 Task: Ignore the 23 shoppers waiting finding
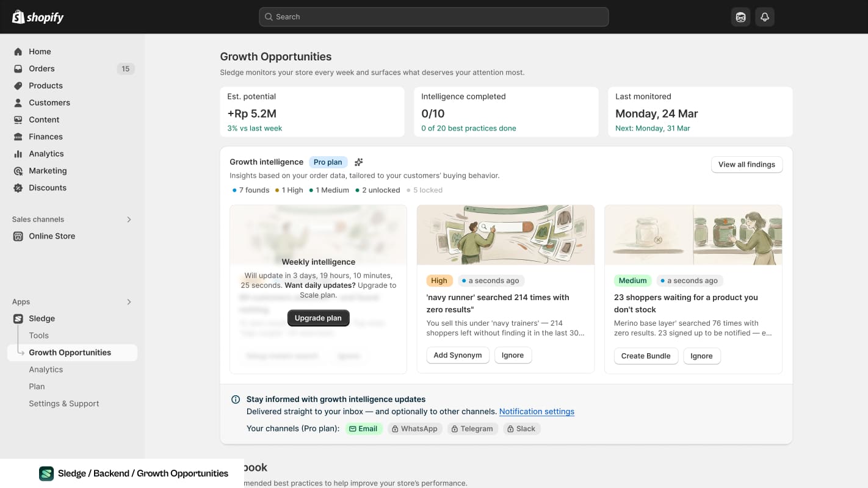point(701,356)
